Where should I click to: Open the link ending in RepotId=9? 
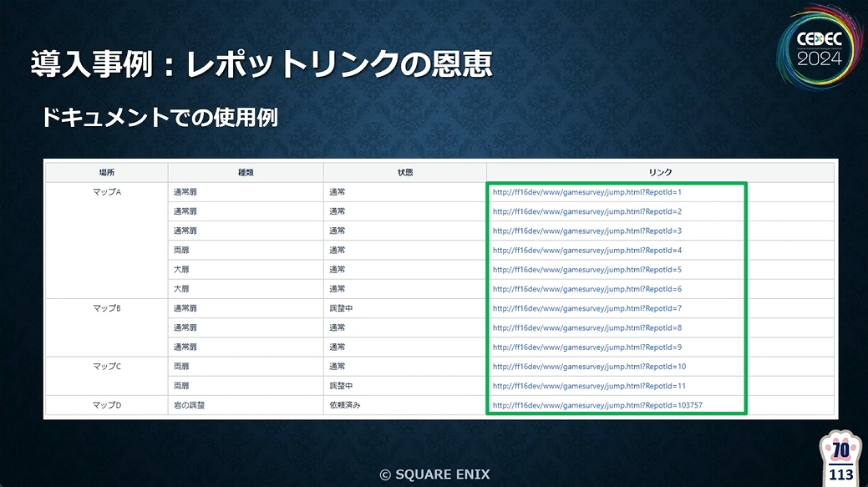(x=586, y=347)
